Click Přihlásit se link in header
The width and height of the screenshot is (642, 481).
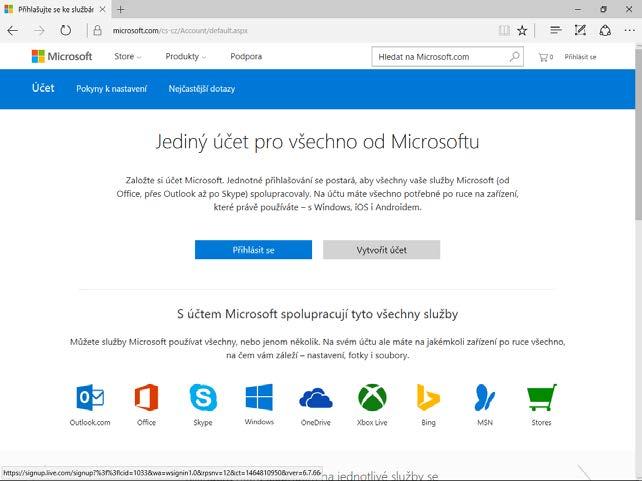pos(581,57)
